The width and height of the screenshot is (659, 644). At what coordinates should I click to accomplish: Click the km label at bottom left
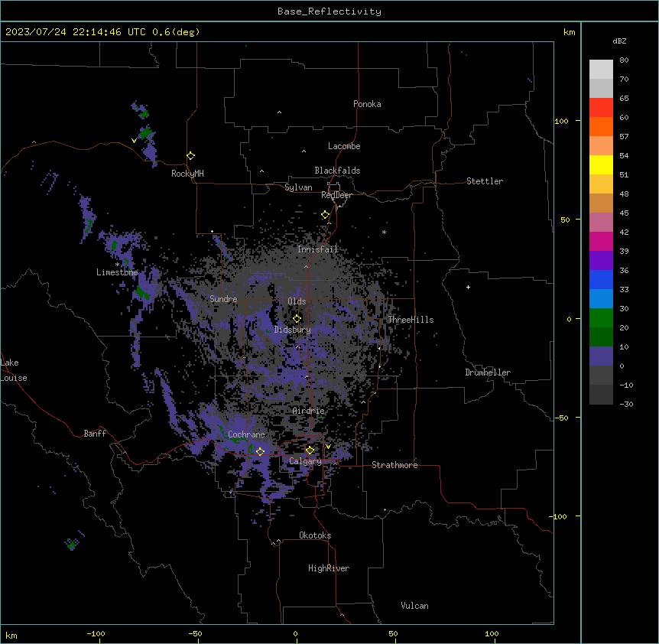point(11,635)
